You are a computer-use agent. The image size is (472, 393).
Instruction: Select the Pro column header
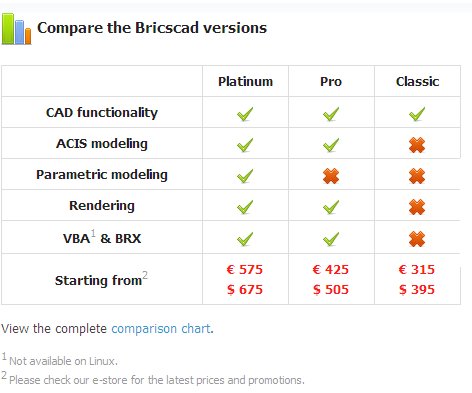pyautogui.click(x=331, y=82)
